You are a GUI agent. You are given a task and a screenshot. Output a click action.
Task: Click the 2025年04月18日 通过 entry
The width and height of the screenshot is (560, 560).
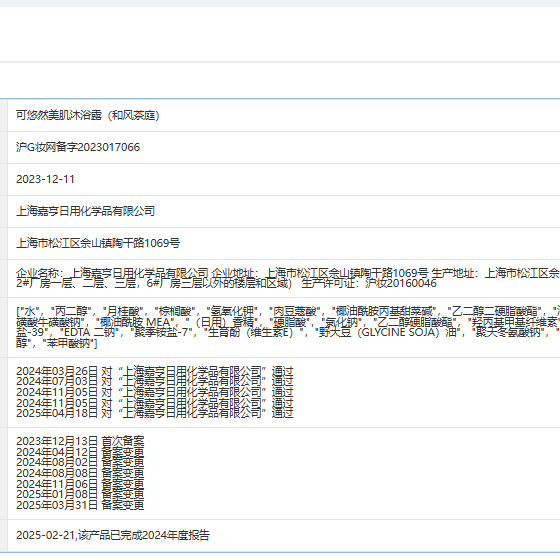pyautogui.click(x=155, y=413)
